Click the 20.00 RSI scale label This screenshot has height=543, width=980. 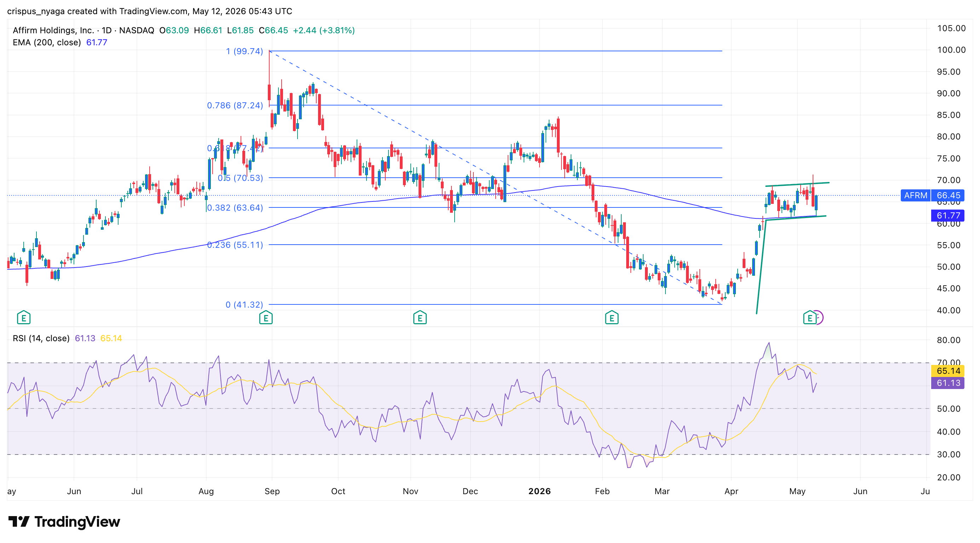(949, 477)
